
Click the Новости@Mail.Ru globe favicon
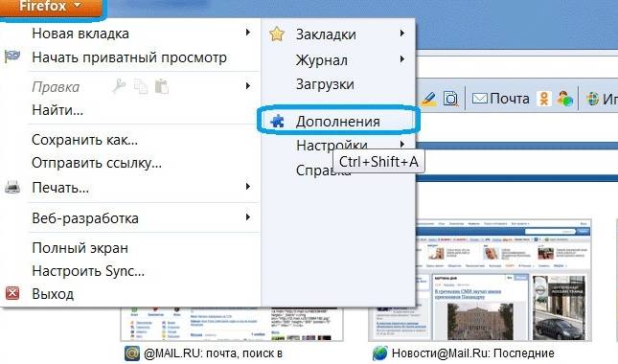point(380,353)
